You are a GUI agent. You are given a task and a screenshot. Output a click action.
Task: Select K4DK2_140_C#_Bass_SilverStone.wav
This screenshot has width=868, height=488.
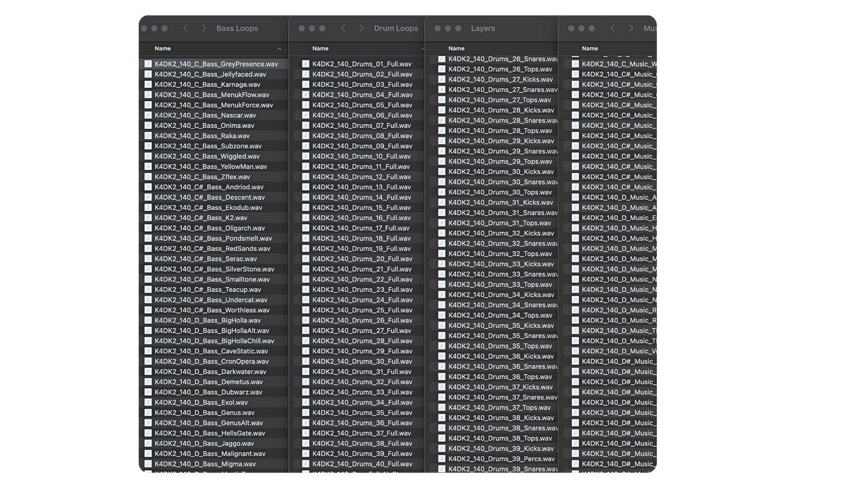click(215, 269)
